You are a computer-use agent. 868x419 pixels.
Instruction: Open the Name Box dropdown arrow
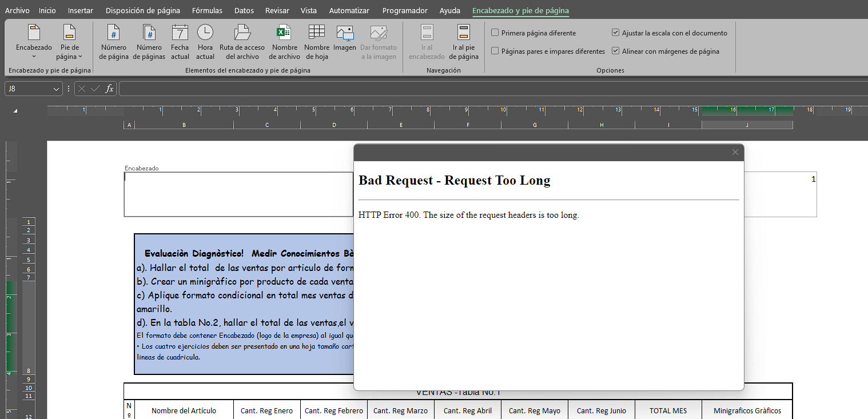56,89
